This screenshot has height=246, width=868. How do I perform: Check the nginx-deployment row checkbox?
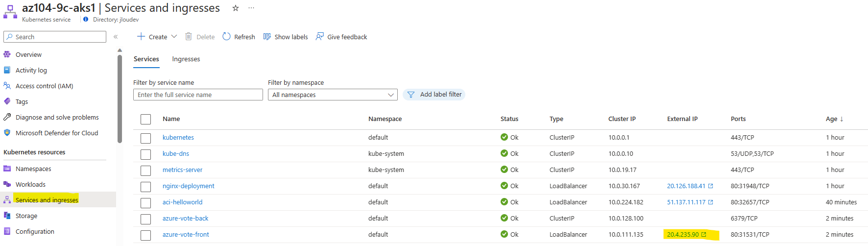pos(145,187)
